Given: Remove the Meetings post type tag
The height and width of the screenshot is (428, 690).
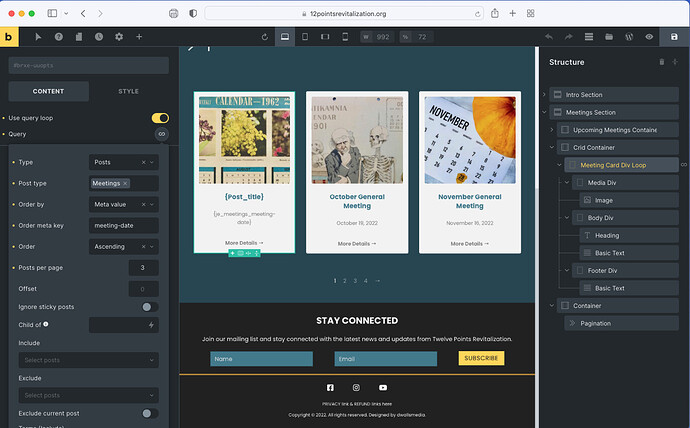Looking at the screenshot, I should click(x=125, y=183).
